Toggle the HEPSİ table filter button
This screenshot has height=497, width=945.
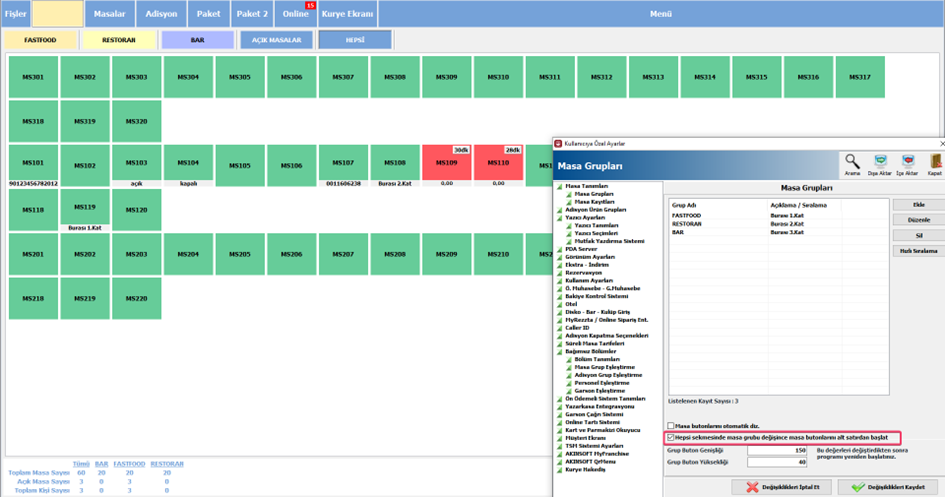[355, 40]
